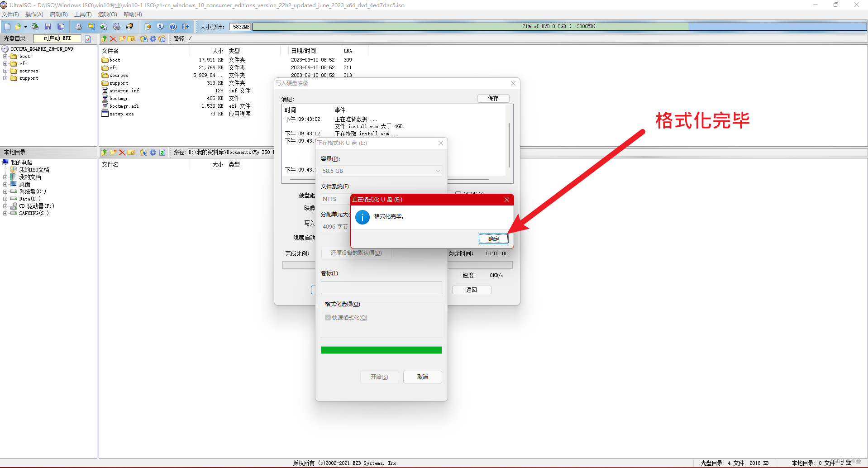
Task: Open the 工具(T) menu
Action: (83, 14)
